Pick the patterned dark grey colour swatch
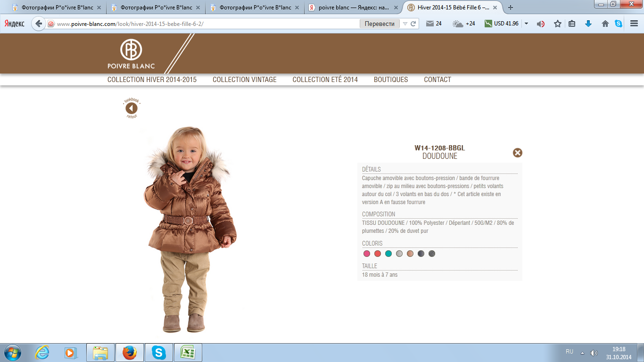 coord(432,254)
